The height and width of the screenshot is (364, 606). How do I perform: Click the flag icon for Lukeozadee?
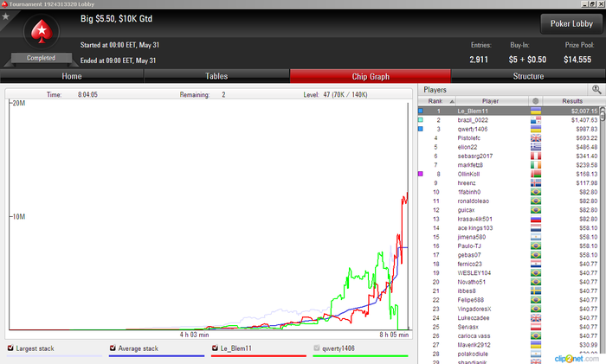point(536,318)
